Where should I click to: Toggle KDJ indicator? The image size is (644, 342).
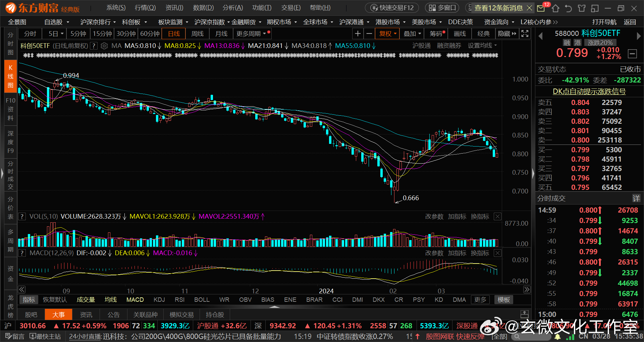click(159, 299)
